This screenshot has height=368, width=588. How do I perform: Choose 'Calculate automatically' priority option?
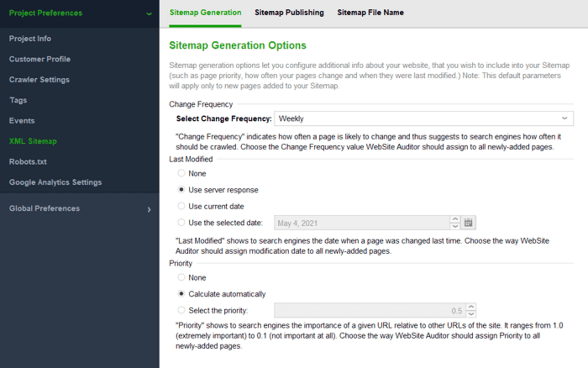pos(181,294)
